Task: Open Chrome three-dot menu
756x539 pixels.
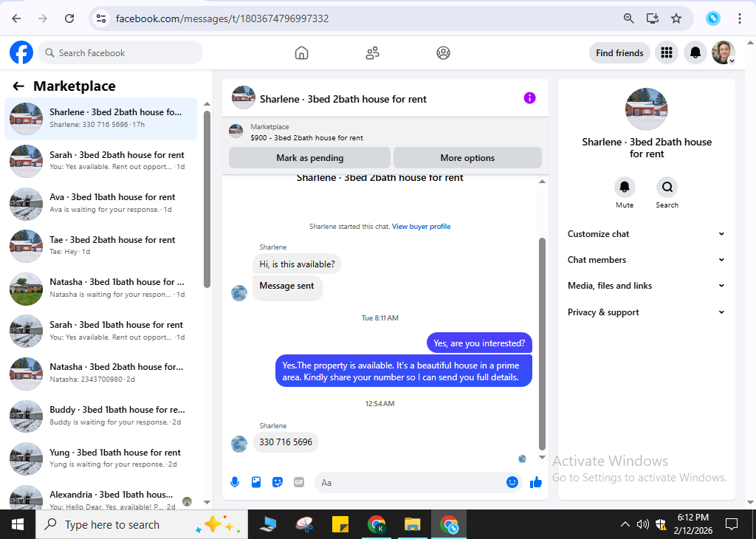Action: click(739, 18)
